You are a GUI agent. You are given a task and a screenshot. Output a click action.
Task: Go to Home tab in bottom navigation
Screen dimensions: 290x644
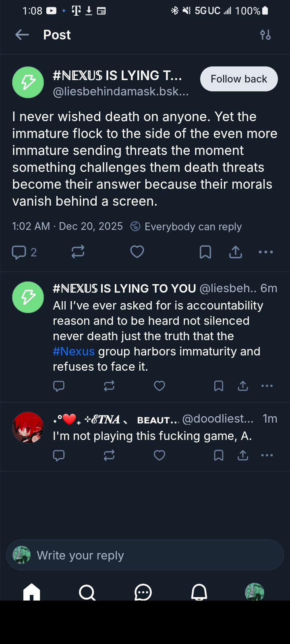32,592
